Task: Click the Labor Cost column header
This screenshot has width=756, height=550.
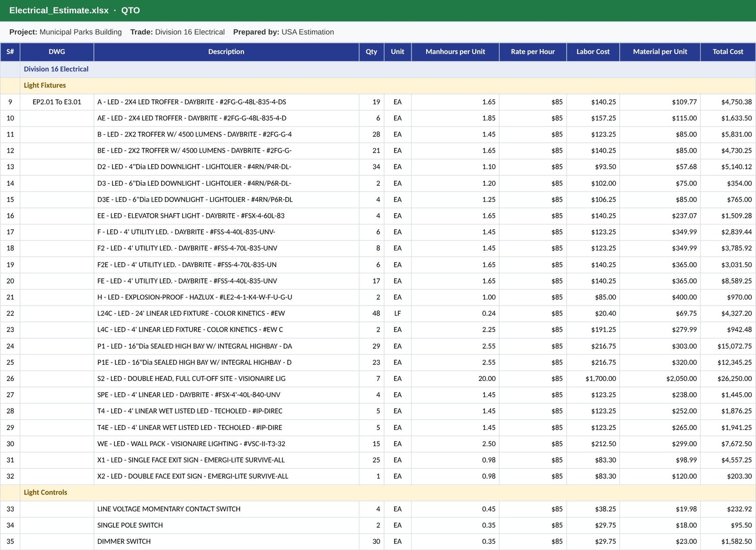Action: (x=593, y=52)
